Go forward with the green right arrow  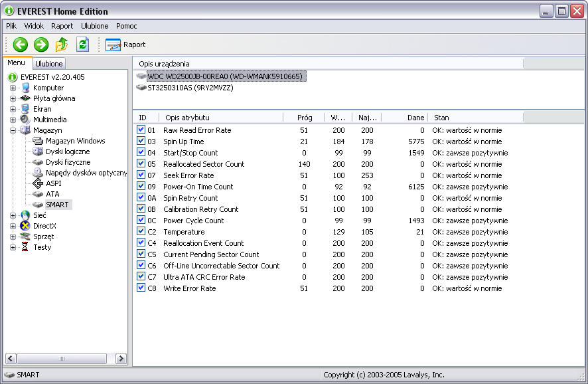click(x=41, y=45)
